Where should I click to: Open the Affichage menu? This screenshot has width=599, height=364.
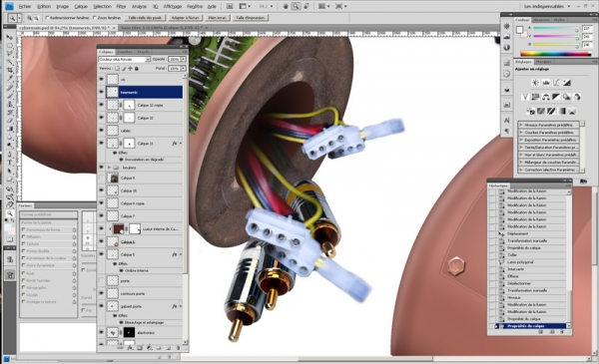173,7
